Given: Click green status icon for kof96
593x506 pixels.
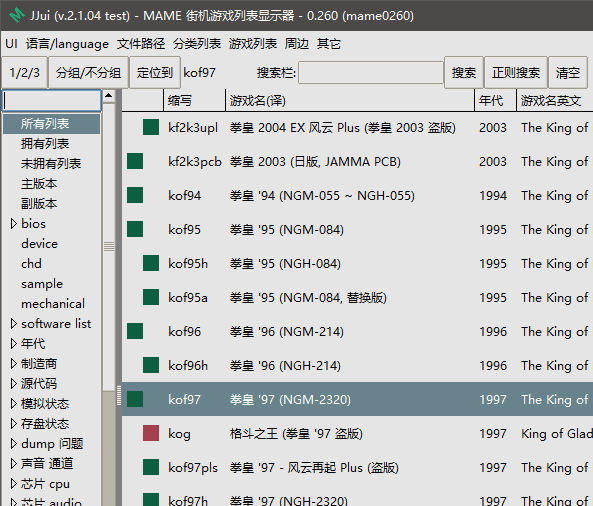Looking at the screenshot, I should pyautogui.click(x=135, y=331).
